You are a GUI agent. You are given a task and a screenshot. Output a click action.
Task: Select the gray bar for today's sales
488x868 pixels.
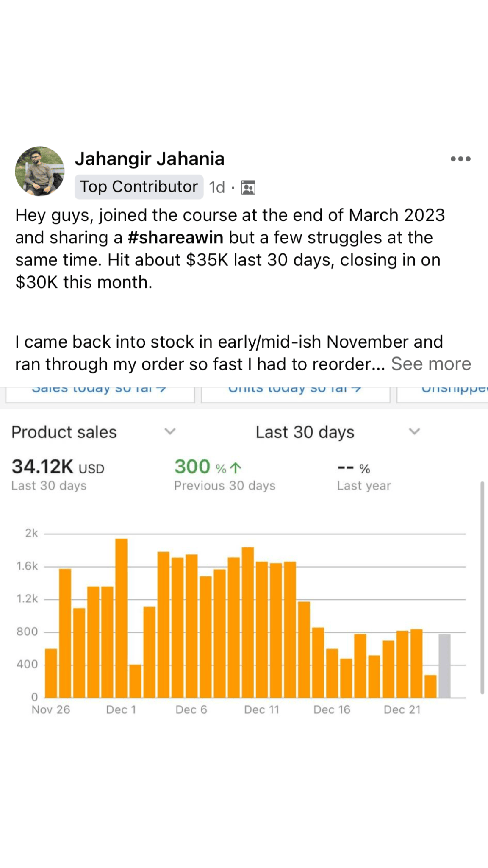(444, 665)
